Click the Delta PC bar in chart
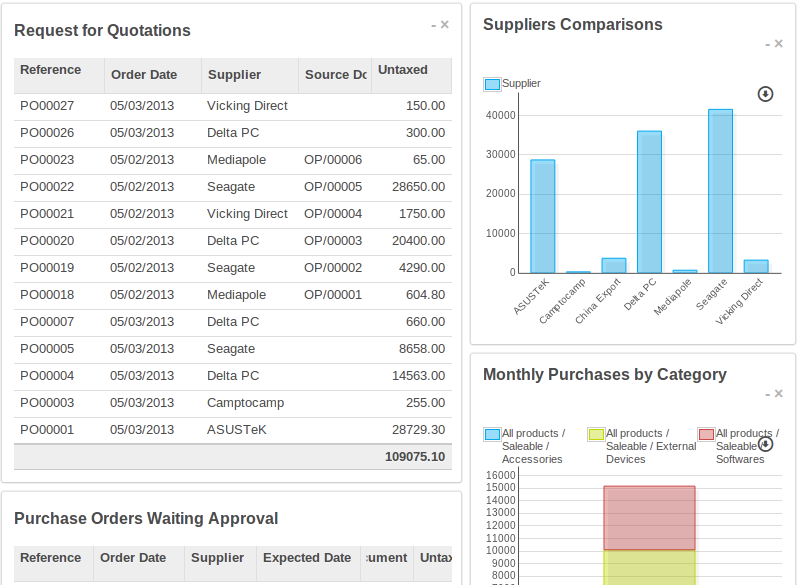810x585 pixels. click(x=649, y=201)
